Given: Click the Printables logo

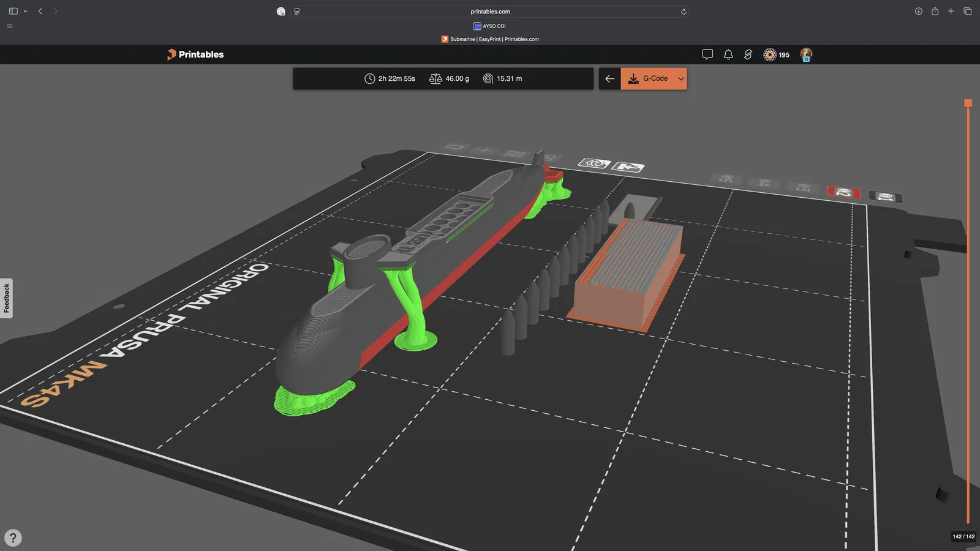Looking at the screenshot, I should [195, 54].
